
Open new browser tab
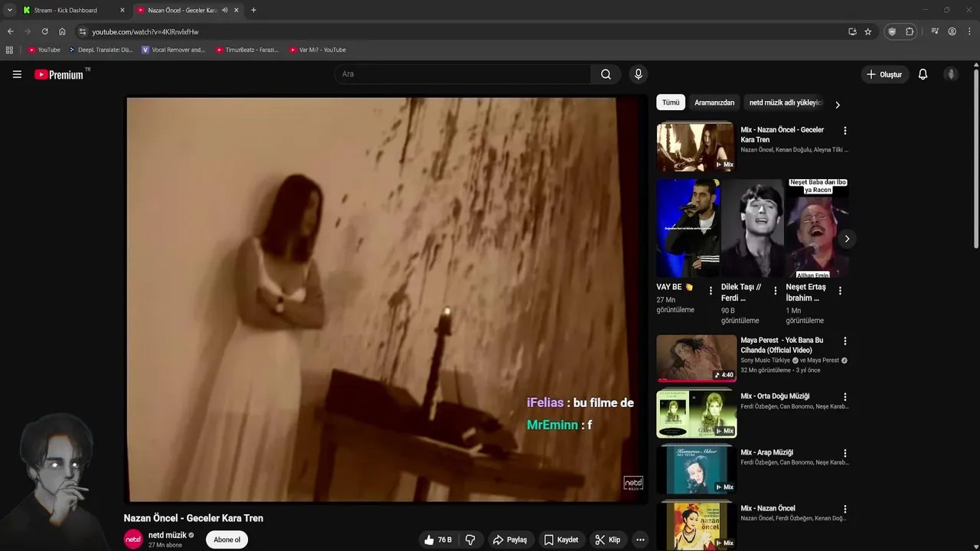click(x=253, y=10)
